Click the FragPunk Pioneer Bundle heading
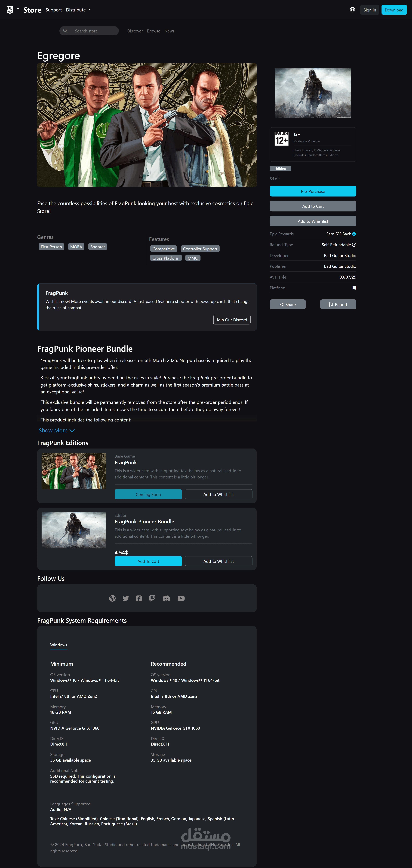 point(85,349)
